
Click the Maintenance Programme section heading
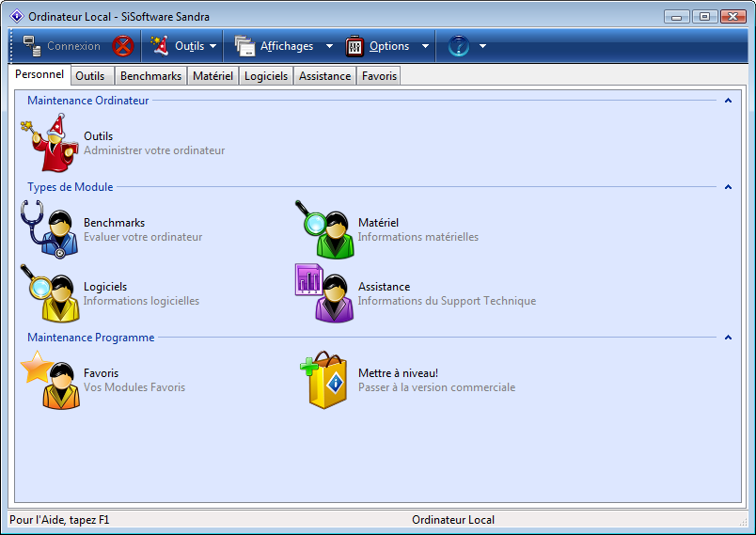click(90, 338)
